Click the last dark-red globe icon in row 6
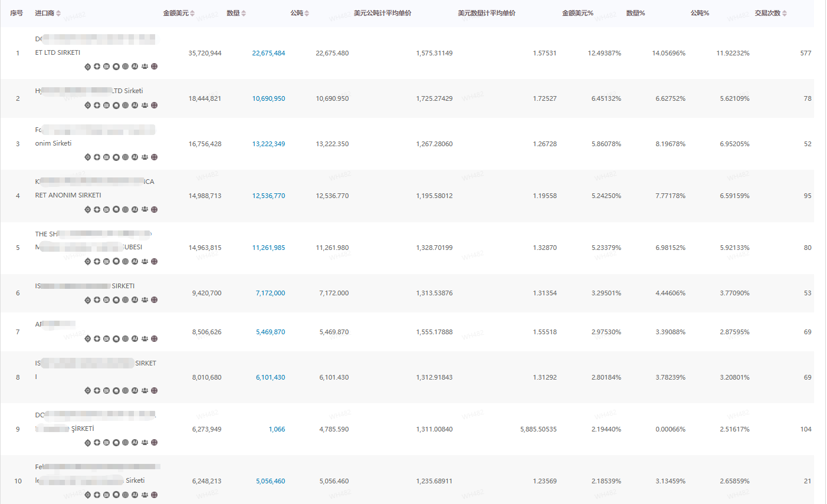 [x=155, y=300]
